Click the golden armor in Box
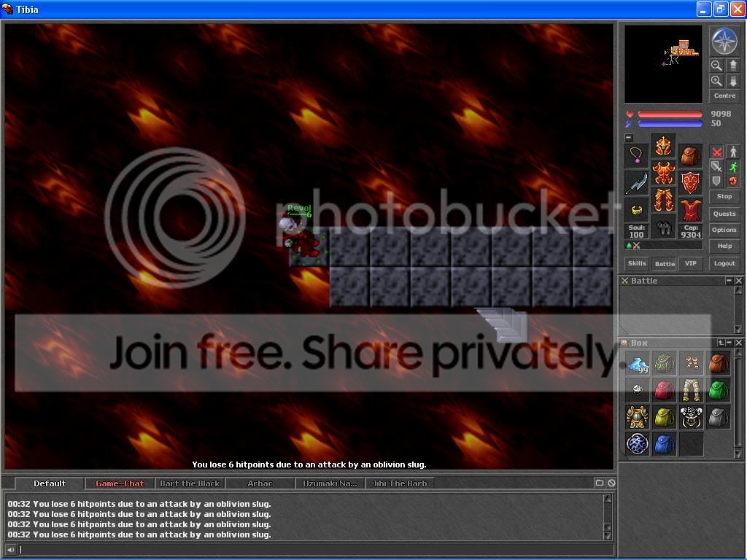Image resolution: width=747 pixels, height=560 pixels. pyautogui.click(x=638, y=418)
